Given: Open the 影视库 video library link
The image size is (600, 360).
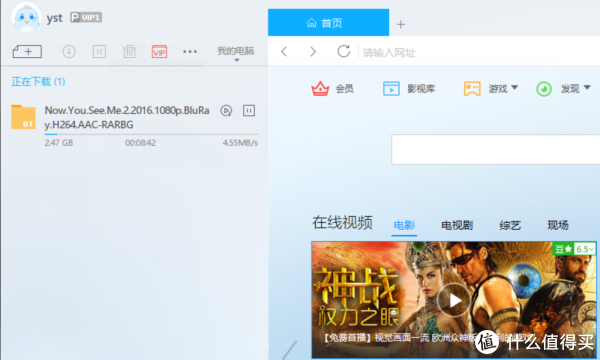Looking at the screenshot, I should (409, 89).
